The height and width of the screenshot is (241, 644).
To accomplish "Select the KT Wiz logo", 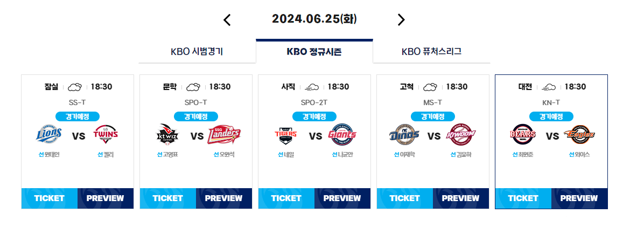I will (x=167, y=135).
